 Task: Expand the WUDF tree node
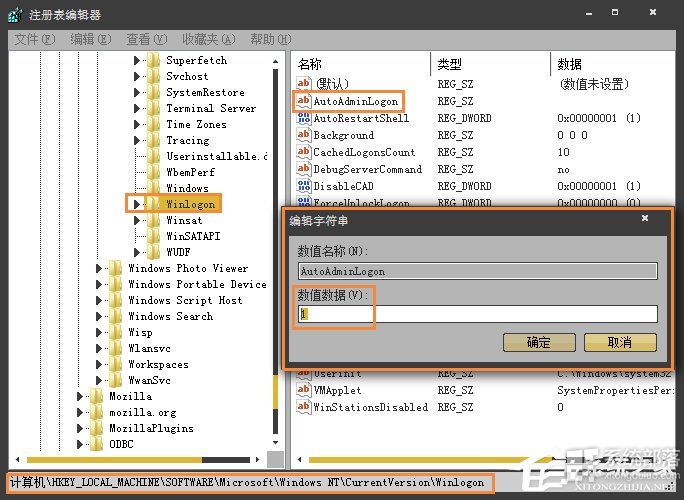(x=137, y=252)
